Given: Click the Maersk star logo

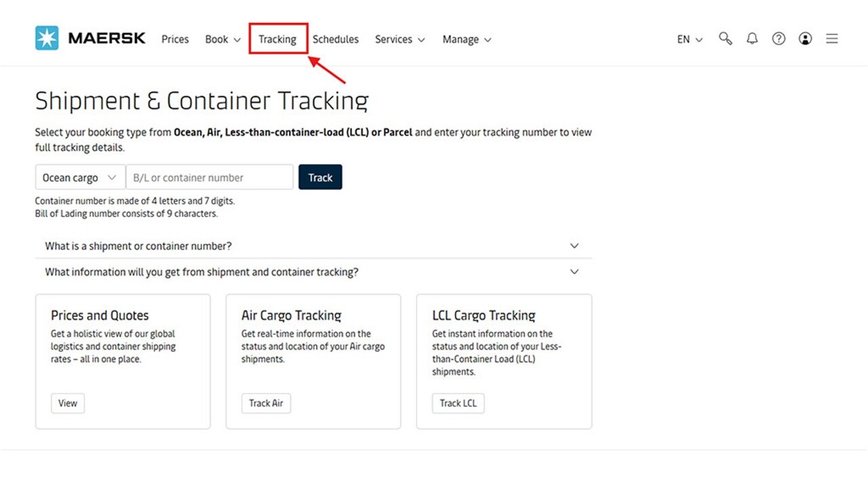Looking at the screenshot, I should pyautogui.click(x=46, y=38).
